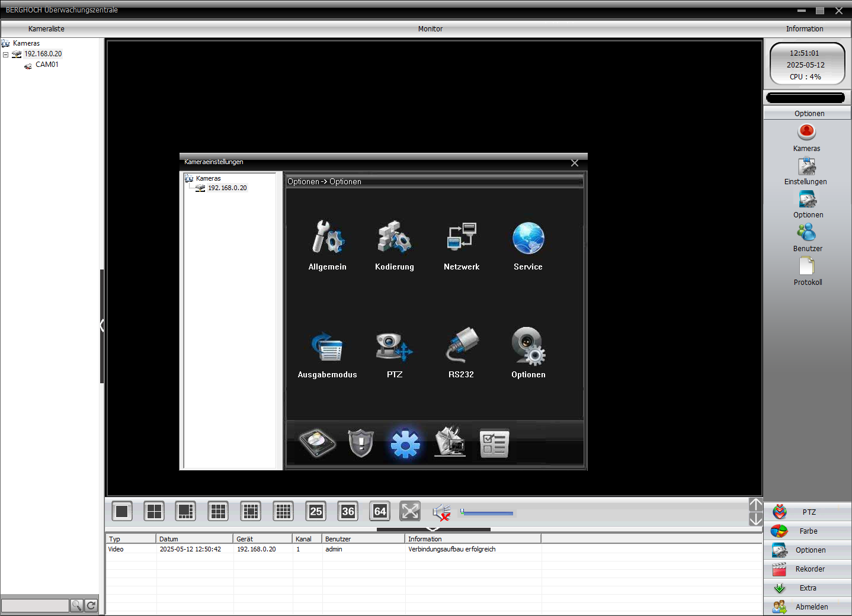Image resolution: width=852 pixels, height=616 pixels.
Task: Toggle fullscreen view icon
Action: tap(410, 511)
